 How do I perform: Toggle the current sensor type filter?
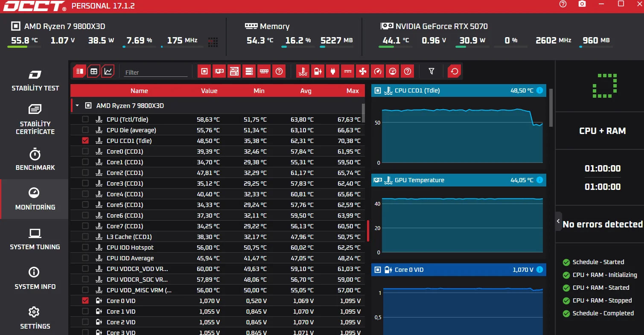[x=348, y=71]
